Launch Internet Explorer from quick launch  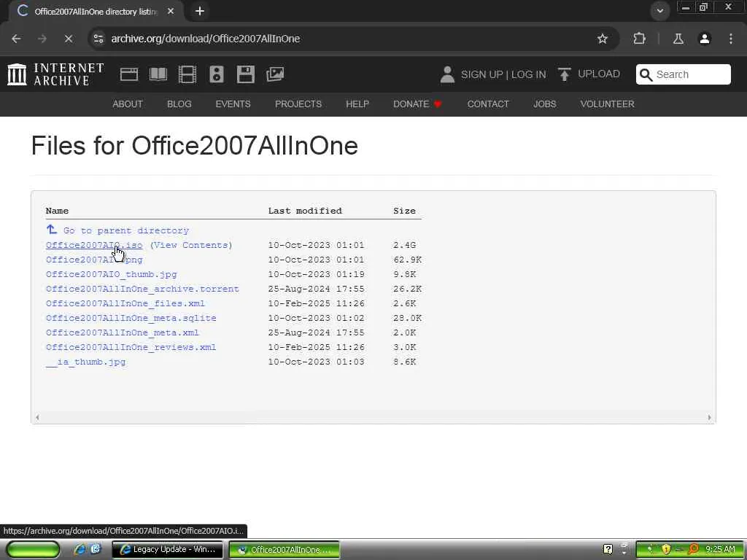coord(80,549)
